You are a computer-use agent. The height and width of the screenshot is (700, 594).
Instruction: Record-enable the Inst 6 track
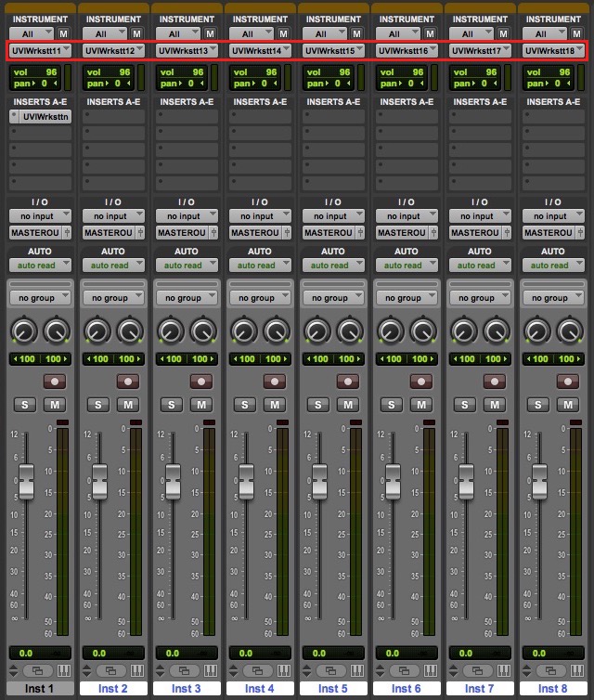(421, 382)
